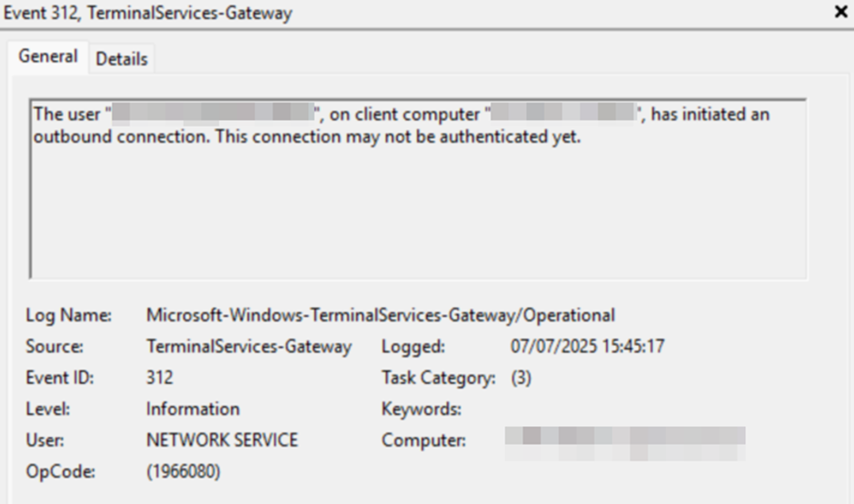Screen dimensions: 854x504
Task: Click the Task Category value (3)
Action: tap(521, 378)
